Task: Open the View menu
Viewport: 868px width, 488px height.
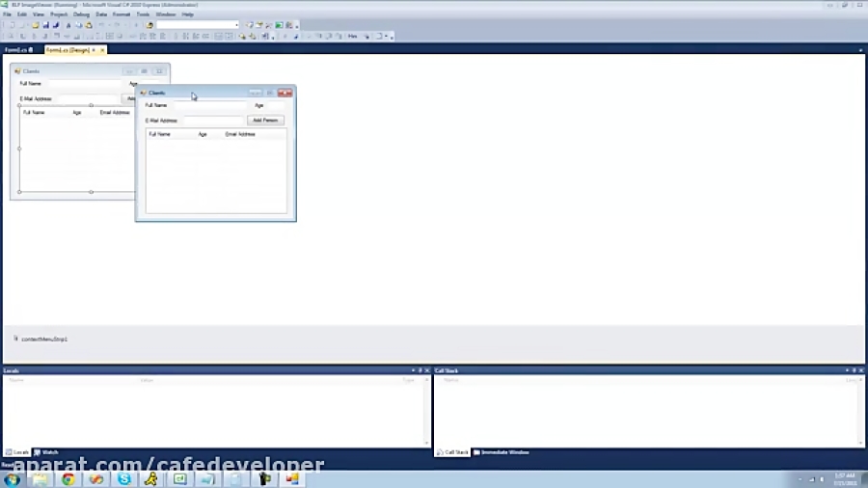Action: [39, 14]
